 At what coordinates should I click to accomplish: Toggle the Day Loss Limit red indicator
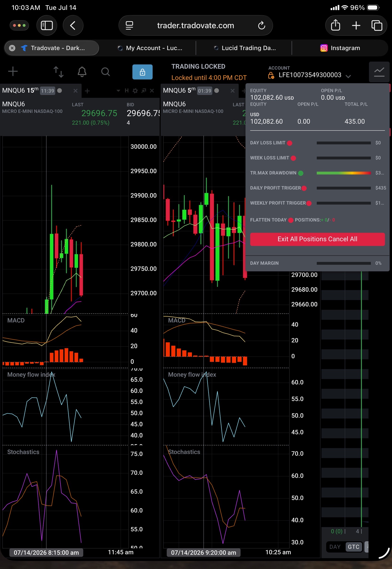pos(290,143)
